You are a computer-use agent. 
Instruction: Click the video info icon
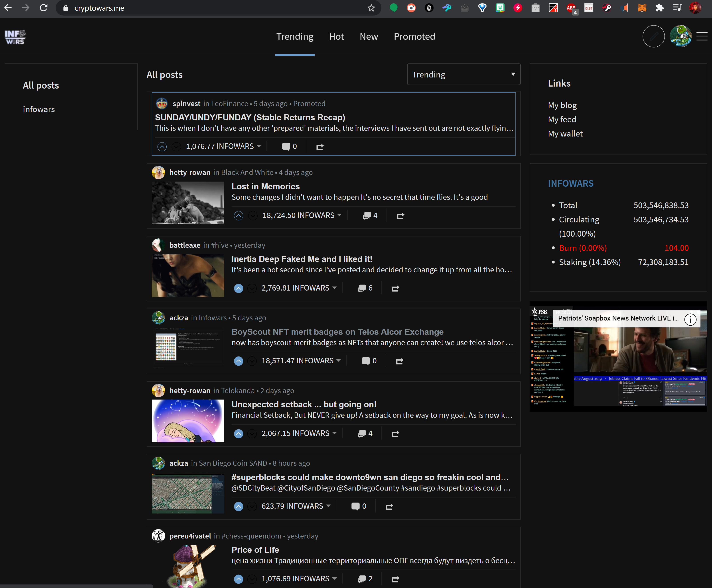[x=690, y=319]
